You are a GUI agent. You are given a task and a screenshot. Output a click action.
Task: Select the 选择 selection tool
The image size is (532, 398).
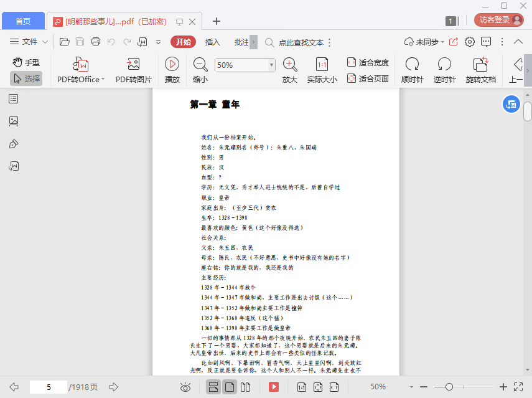pos(26,78)
